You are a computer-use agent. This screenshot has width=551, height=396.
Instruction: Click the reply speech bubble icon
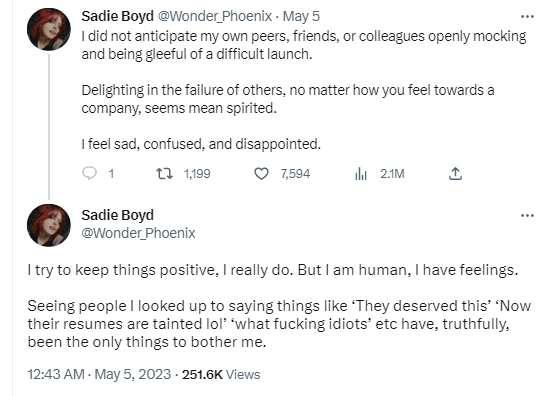click(89, 174)
